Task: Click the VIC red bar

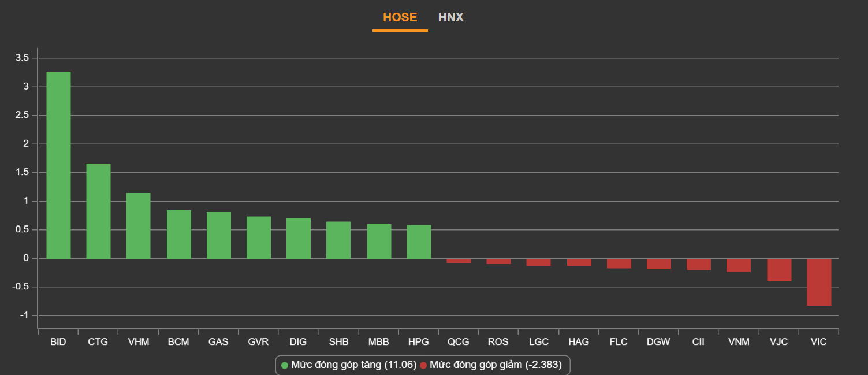Action: [819, 282]
